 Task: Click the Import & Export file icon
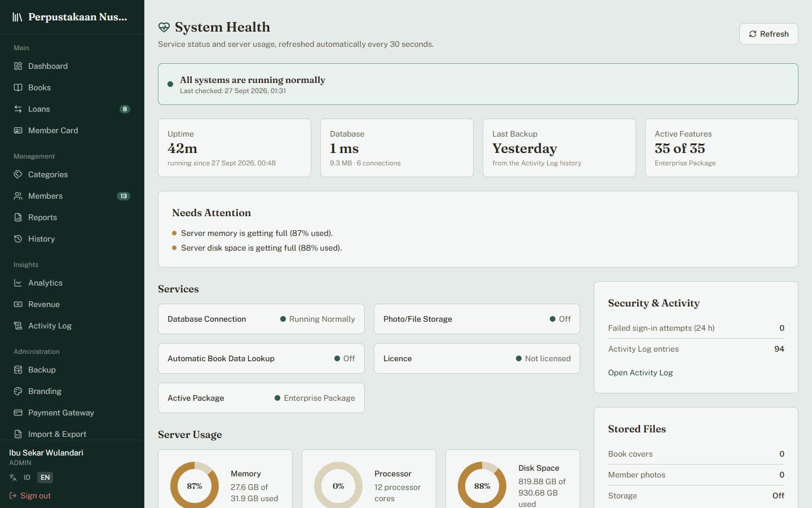pyautogui.click(x=18, y=434)
